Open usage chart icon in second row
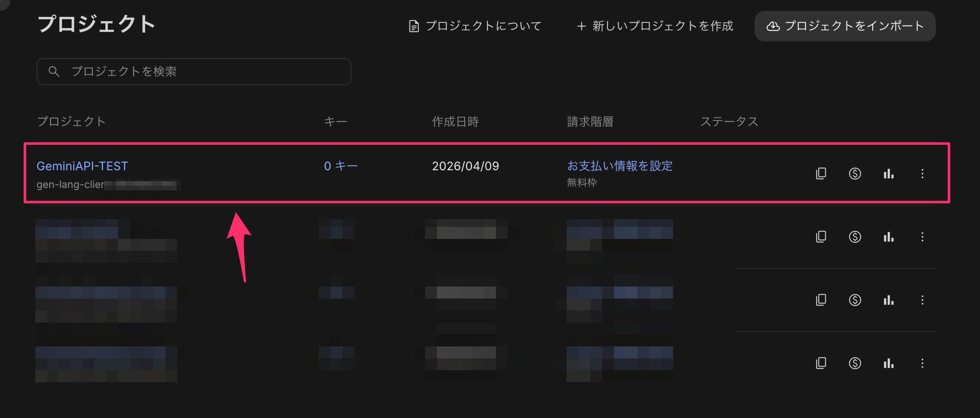This screenshot has height=418, width=980. (x=889, y=237)
